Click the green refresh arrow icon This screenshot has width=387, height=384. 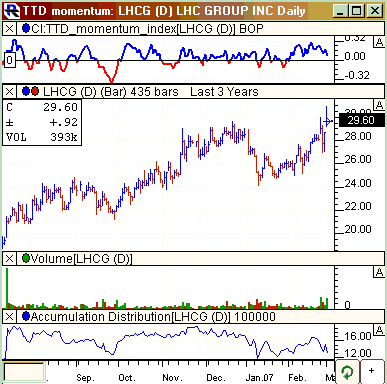click(347, 372)
